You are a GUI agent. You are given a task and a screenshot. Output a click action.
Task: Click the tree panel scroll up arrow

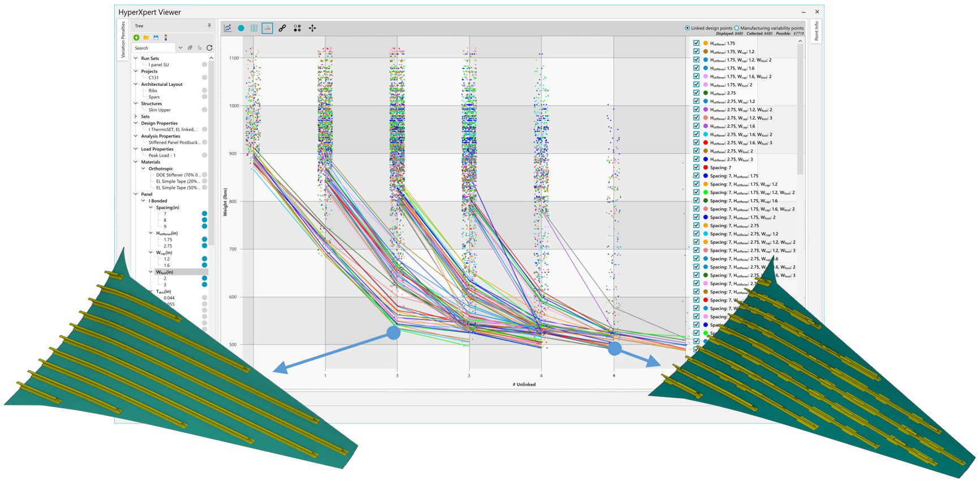(212, 58)
